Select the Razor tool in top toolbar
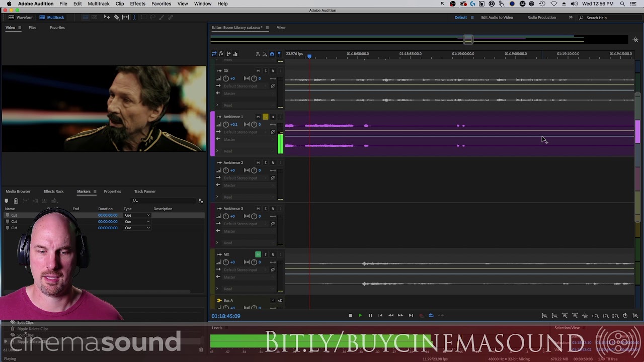 click(x=116, y=18)
